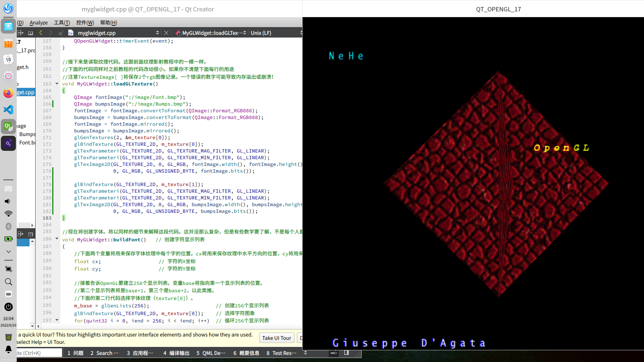
Task: Open the 工具(T) menu
Action: (62, 22)
